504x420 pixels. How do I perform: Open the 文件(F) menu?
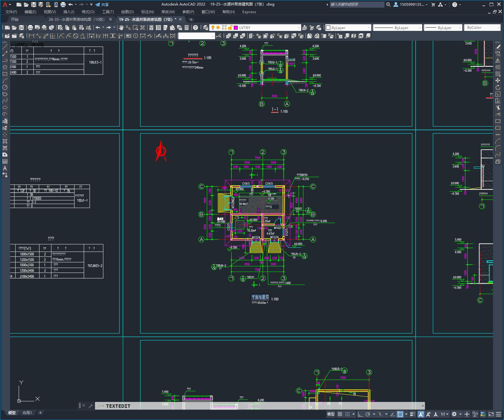click(x=11, y=12)
